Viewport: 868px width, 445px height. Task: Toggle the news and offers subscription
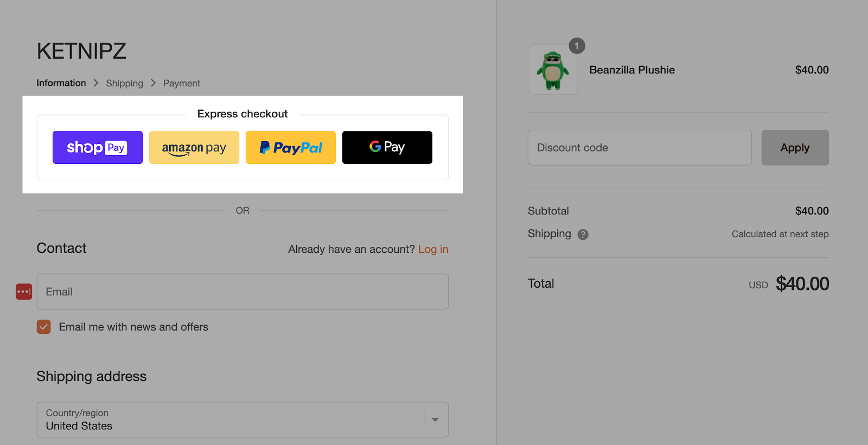(x=43, y=327)
